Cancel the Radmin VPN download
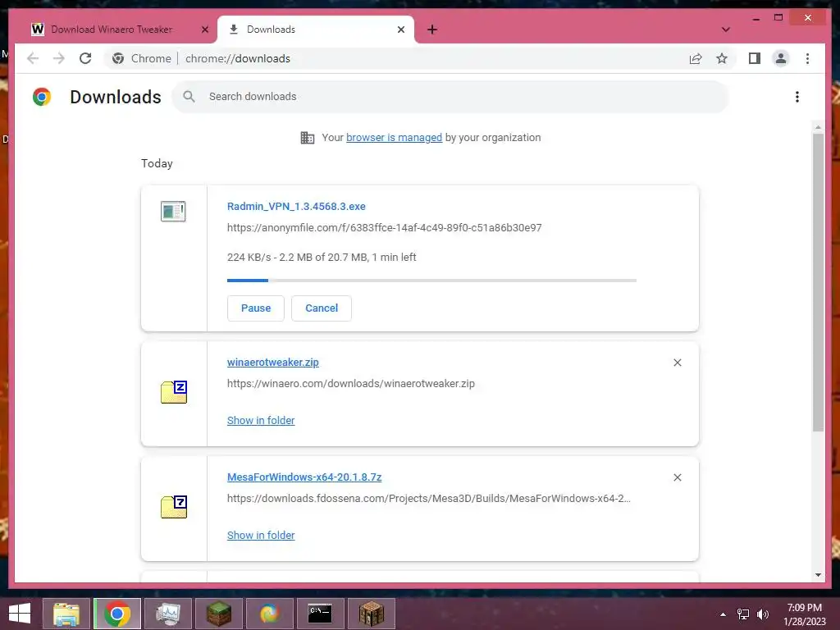The image size is (840, 630). coord(322,308)
